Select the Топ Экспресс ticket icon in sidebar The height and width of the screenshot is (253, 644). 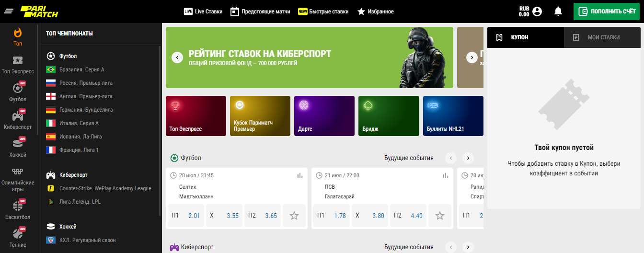click(x=18, y=60)
